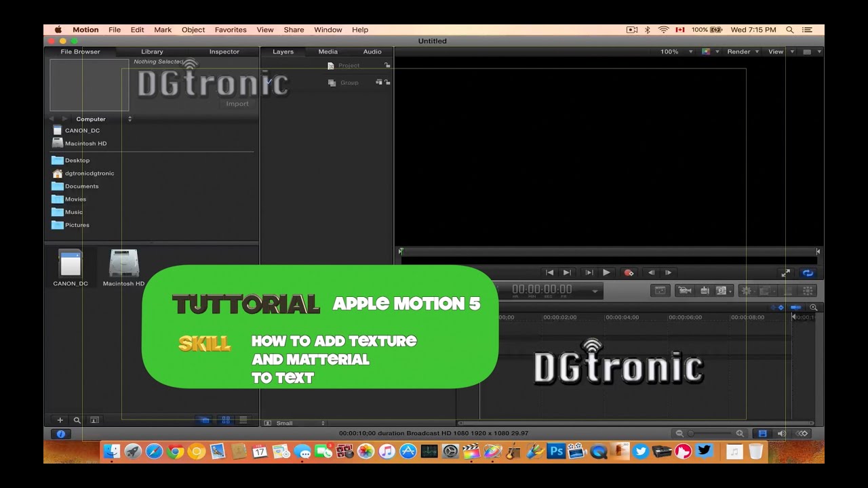Image resolution: width=868 pixels, height=488 pixels.
Task: Open the Documents folder
Action: tap(75, 186)
